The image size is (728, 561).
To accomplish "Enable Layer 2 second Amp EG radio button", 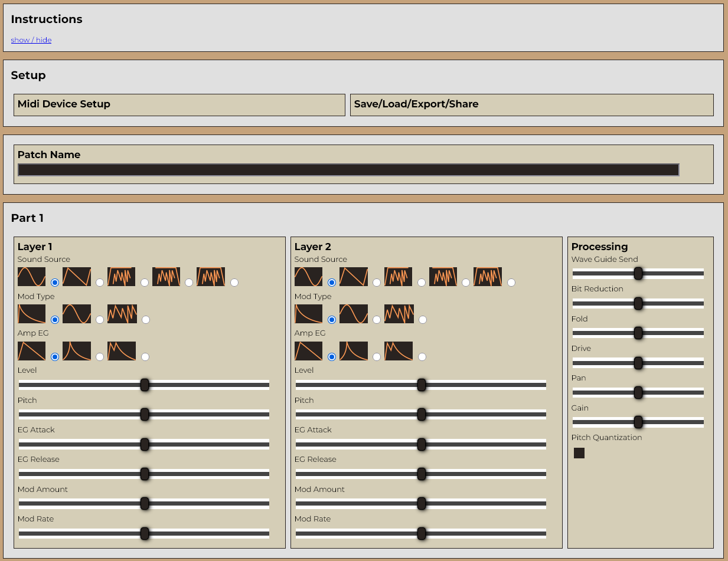I will click(x=377, y=357).
